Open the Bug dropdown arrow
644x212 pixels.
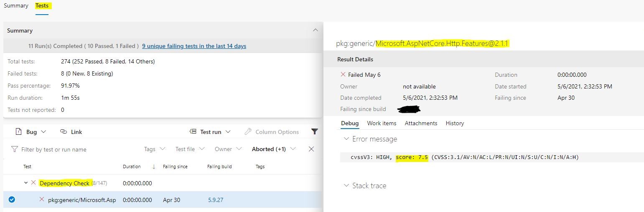tap(43, 132)
